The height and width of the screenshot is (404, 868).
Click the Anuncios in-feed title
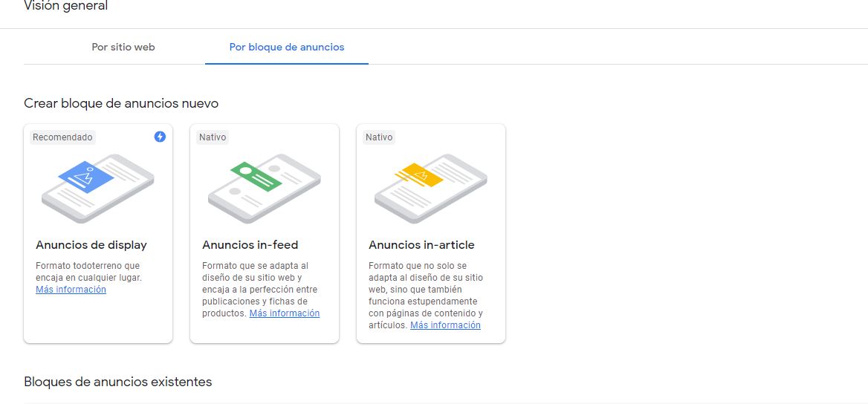pos(250,244)
